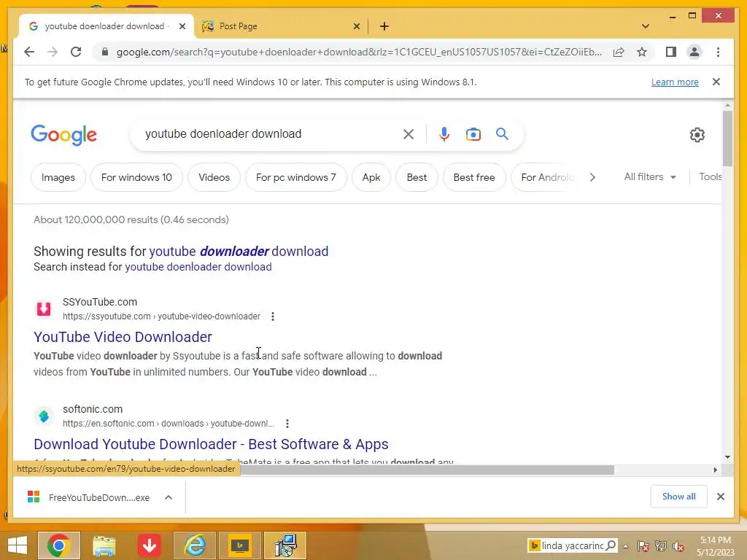747x560 pixels.
Task: Click the forward navigation arrow
Action: pos(53,52)
